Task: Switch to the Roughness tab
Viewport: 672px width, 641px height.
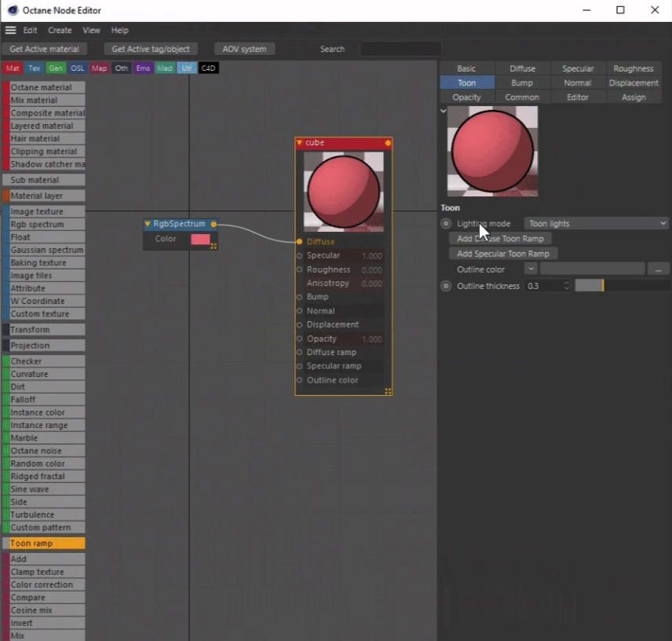Action: point(634,68)
